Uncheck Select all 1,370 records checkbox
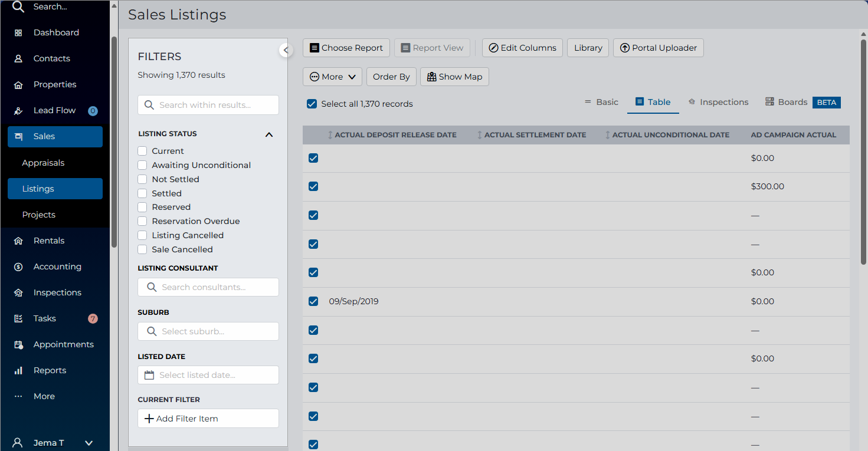Screen dimensions: 868x451 click(312, 104)
